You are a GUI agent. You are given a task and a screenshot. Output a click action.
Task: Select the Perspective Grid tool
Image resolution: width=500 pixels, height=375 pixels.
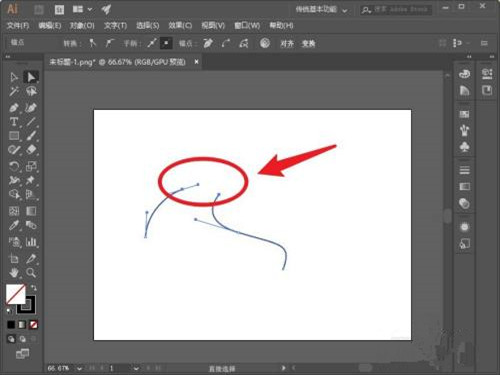[31, 194]
